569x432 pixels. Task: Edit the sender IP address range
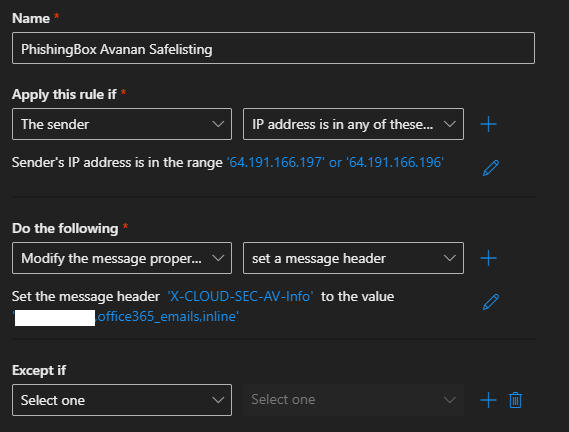click(x=491, y=168)
